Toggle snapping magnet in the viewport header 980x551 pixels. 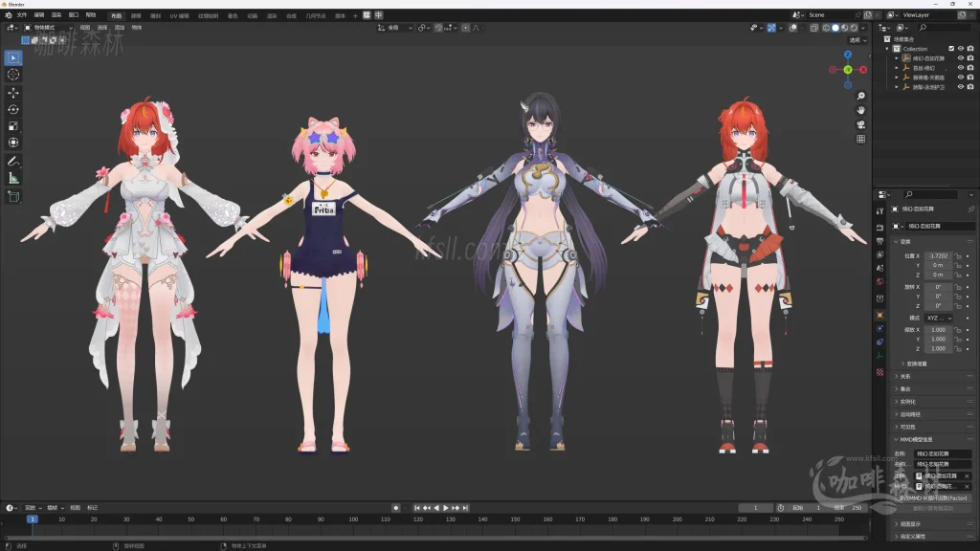pyautogui.click(x=438, y=28)
